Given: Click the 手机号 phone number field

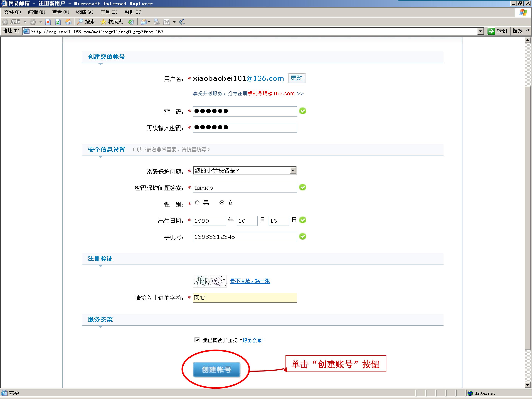Looking at the screenshot, I should point(245,237).
